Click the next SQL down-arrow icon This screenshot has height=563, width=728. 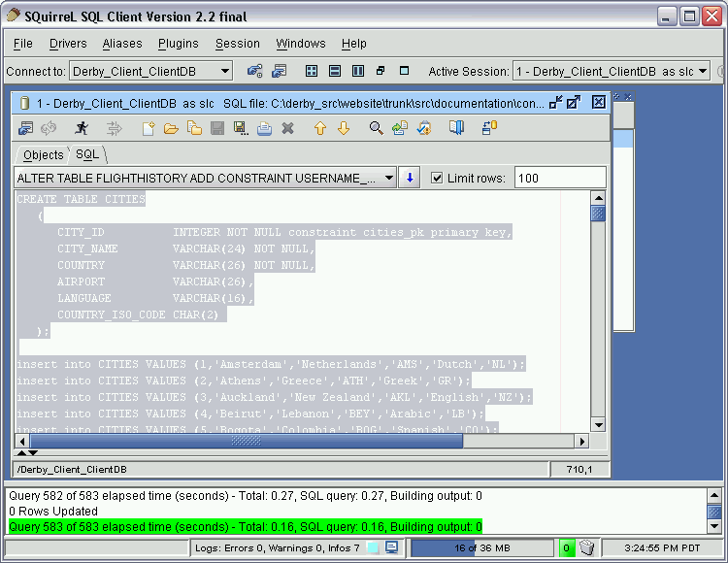click(x=343, y=128)
